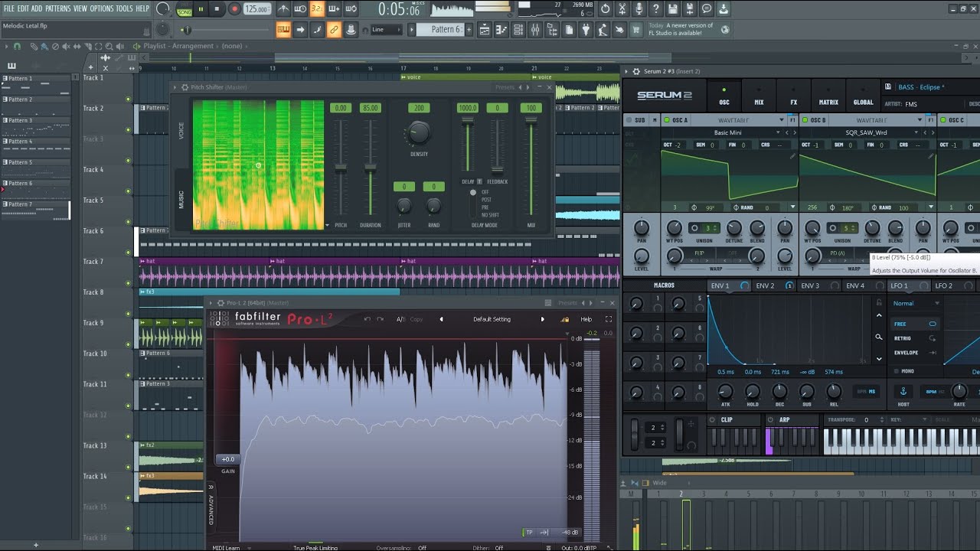Click MIDI Learn in Pro-L 2
The width and height of the screenshot is (980, 551).
pos(226,548)
